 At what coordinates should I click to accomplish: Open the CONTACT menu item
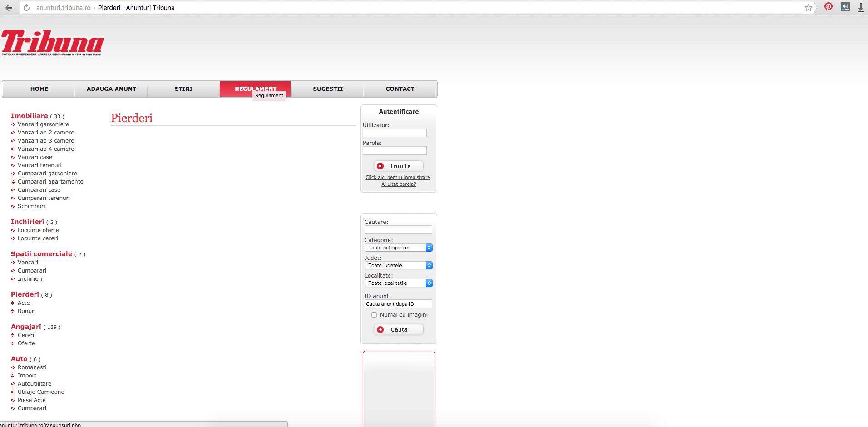(400, 89)
